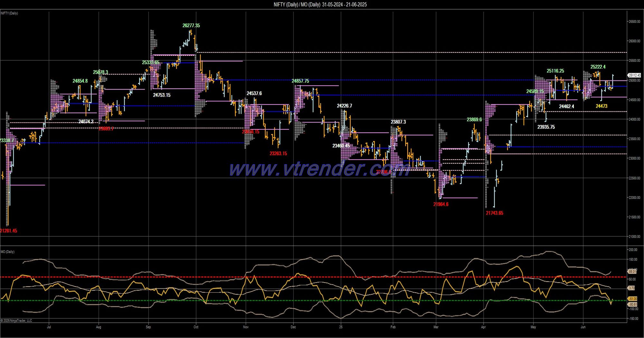The image size is (644, 338).
Task: Click the 25112.40 current price marker
Action: click(634, 75)
